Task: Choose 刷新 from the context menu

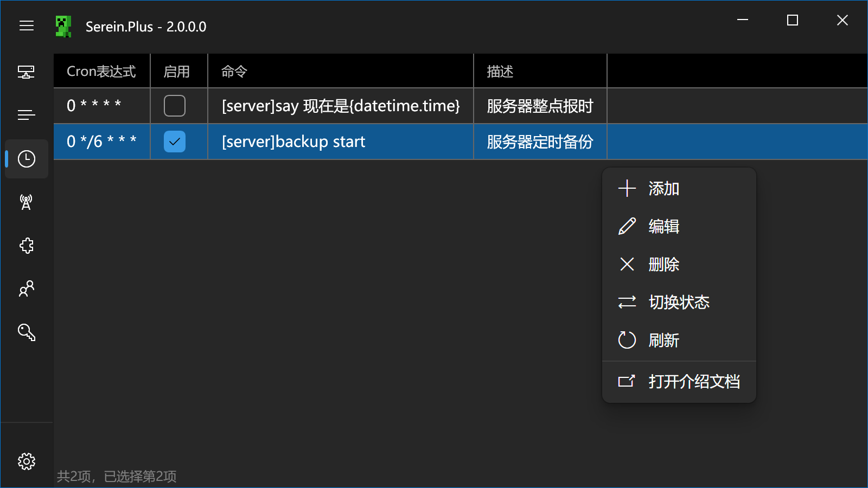Action: (x=679, y=341)
